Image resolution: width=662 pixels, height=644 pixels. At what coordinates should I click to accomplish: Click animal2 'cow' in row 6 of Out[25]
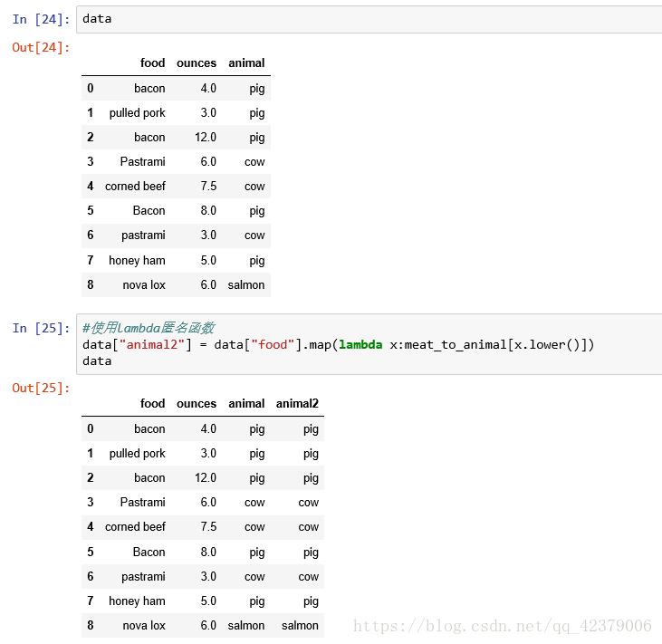[309, 577]
